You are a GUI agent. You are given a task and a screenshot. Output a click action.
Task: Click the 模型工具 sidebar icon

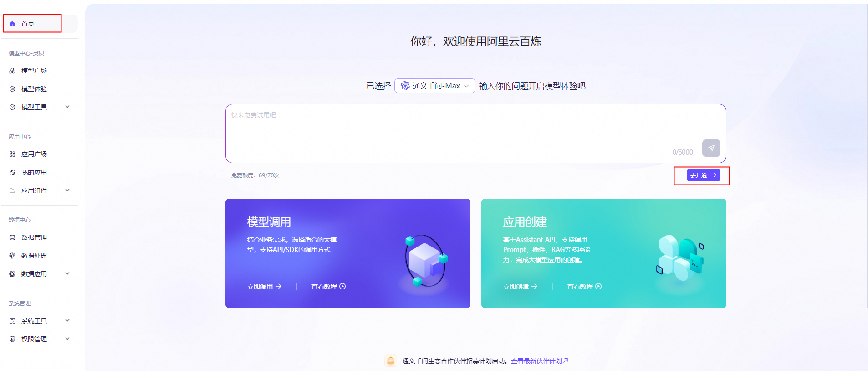(12, 107)
